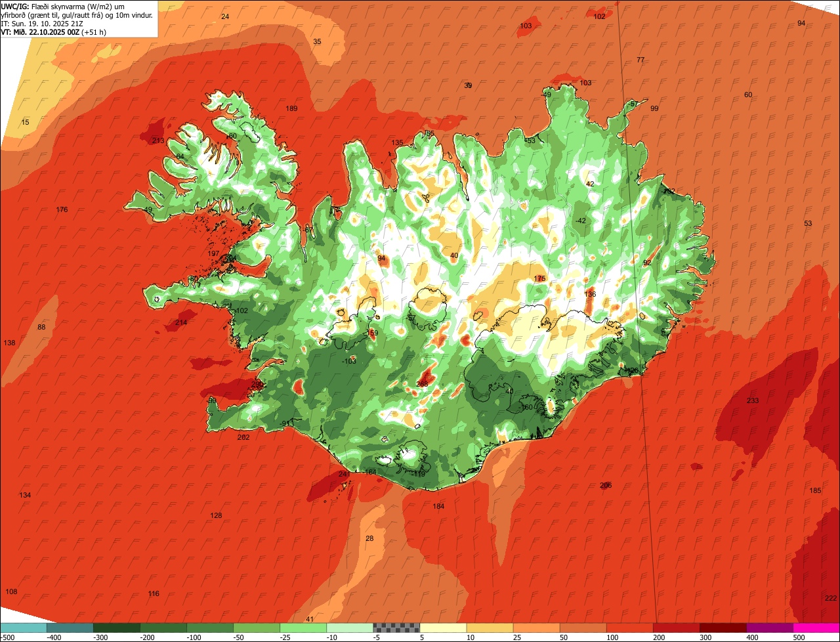Select the checkered legend swatch labeled -5
This screenshot has height=642, width=840.
pos(396,628)
